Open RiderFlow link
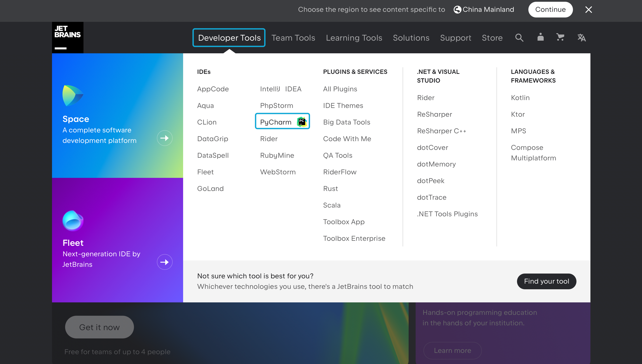Screen dimensions: 642x364 click(x=340, y=172)
